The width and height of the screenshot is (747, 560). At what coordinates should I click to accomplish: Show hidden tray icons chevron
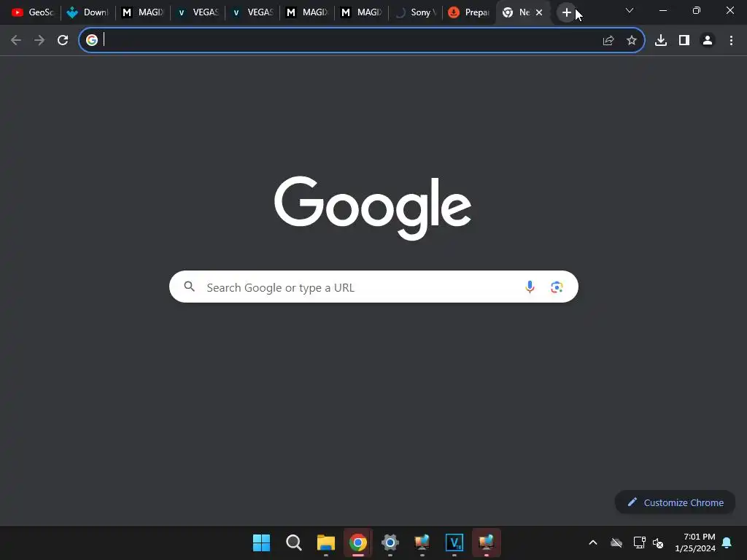593,542
